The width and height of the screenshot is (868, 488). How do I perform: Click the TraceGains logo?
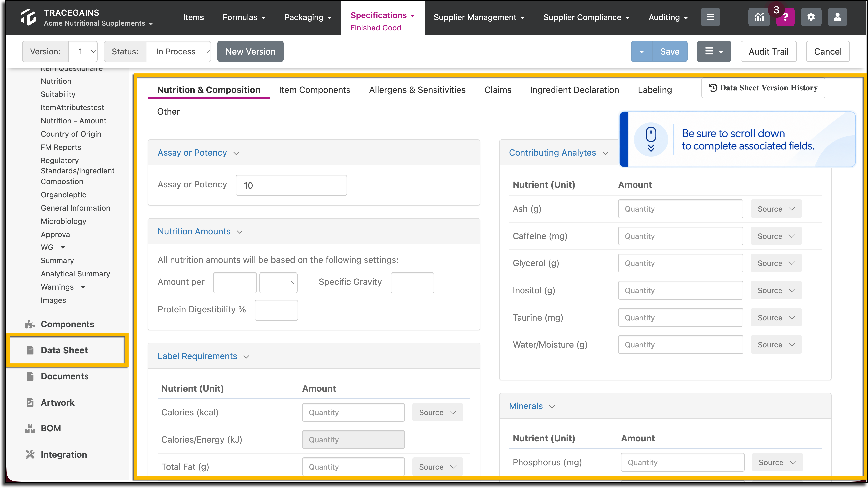[x=28, y=17]
